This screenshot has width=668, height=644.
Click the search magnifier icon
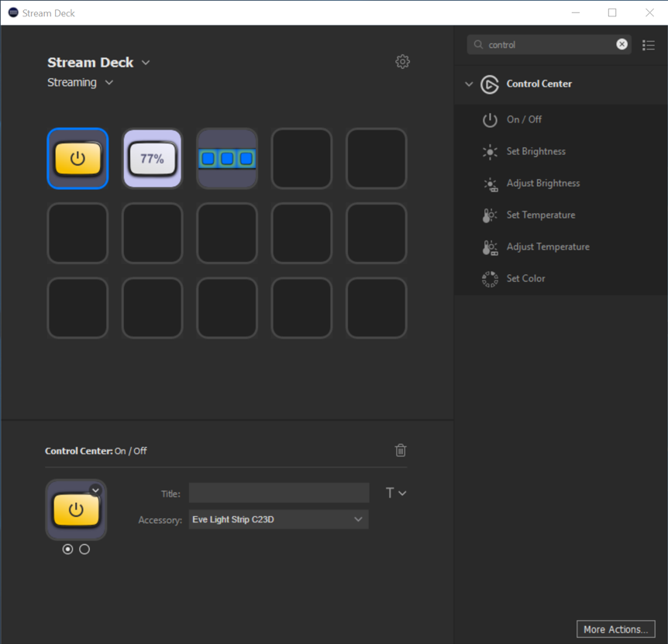478,44
